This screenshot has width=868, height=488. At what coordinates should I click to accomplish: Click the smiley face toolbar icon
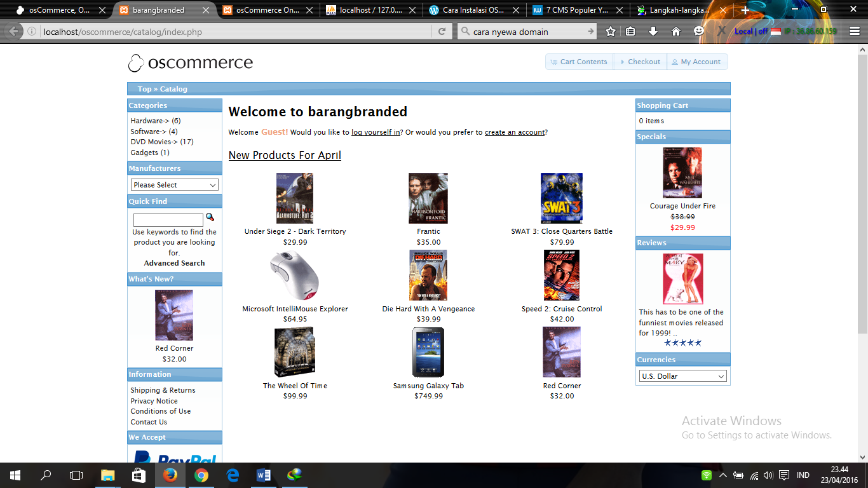pyautogui.click(x=699, y=31)
